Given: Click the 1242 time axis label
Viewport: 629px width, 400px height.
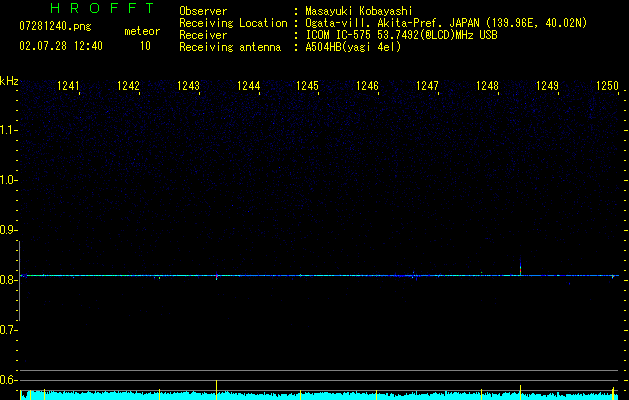Looking at the screenshot, I should coord(128,86).
